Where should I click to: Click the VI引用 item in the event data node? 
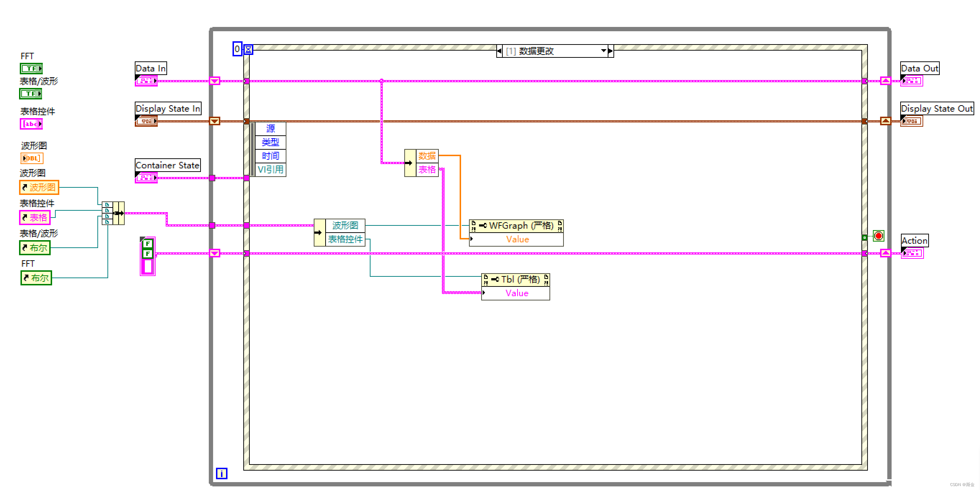click(271, 169)
